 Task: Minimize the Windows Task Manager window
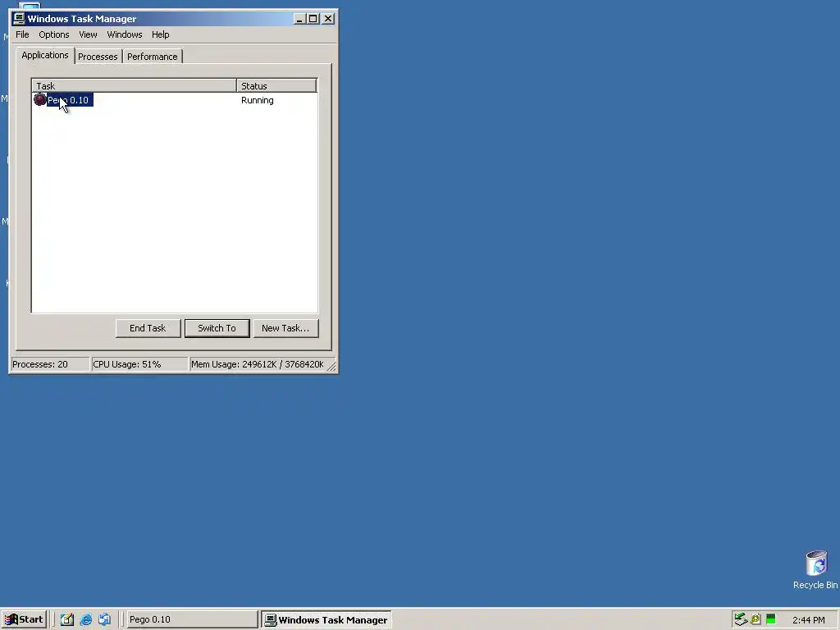[300, 19]
